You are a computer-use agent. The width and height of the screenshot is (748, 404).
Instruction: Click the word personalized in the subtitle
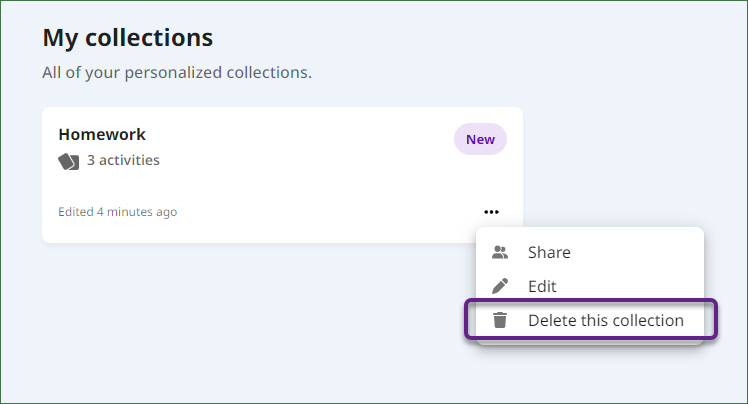173,73
